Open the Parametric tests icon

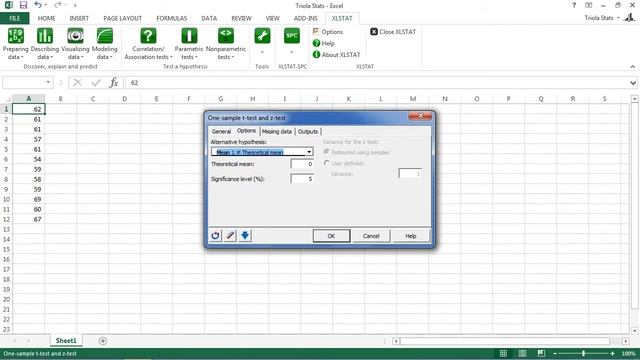pos(189,36)
